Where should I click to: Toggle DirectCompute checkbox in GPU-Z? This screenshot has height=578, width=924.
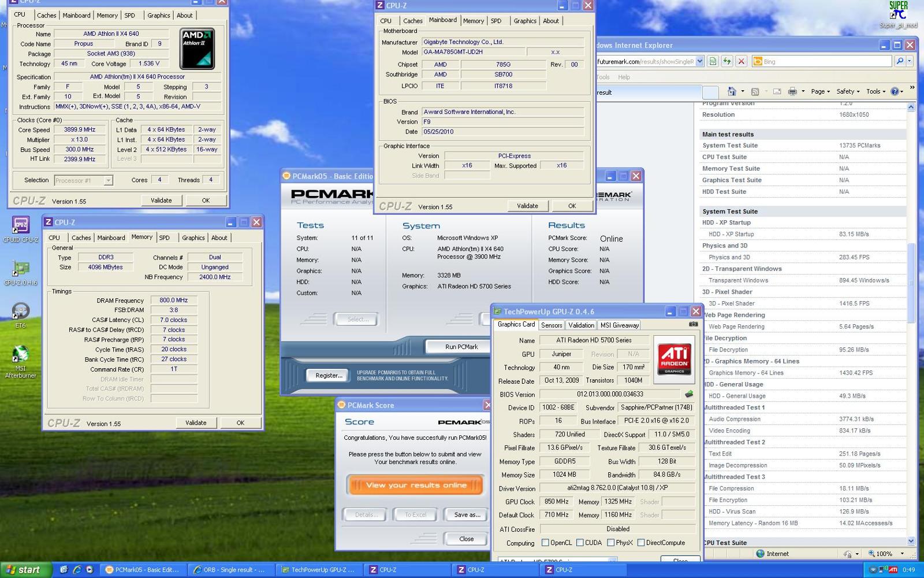click(x=640, y=543)
